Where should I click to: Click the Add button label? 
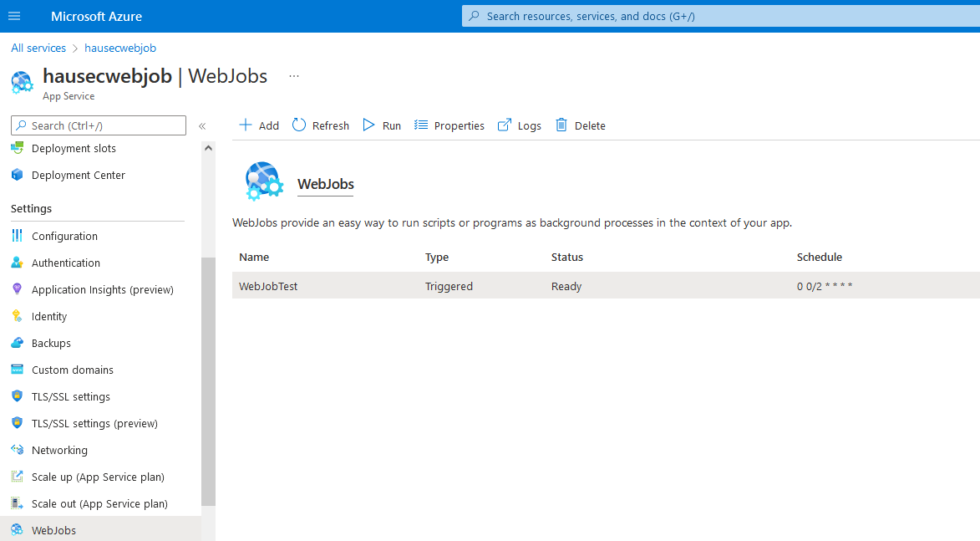[x=269, y=125]
